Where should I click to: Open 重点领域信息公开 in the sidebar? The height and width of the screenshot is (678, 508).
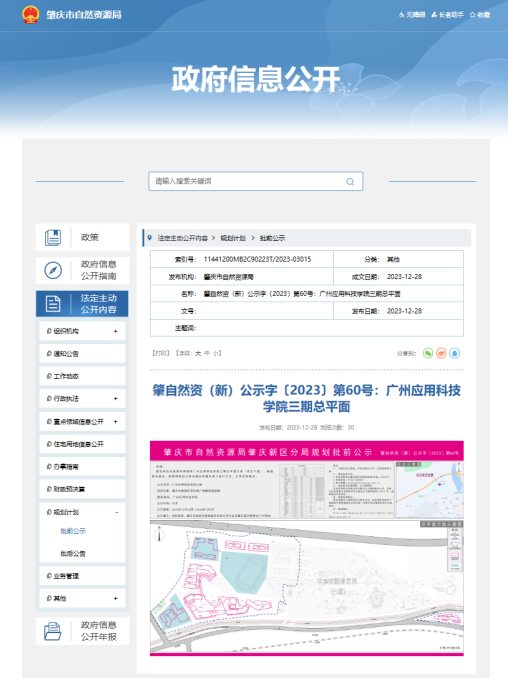tap(78, 422)
